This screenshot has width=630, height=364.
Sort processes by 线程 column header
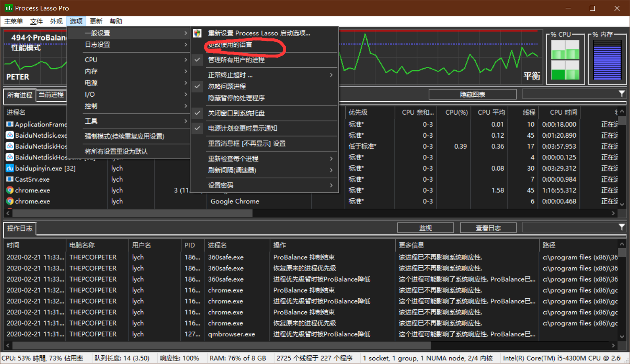pyautogui.click(x=523, y=112)
